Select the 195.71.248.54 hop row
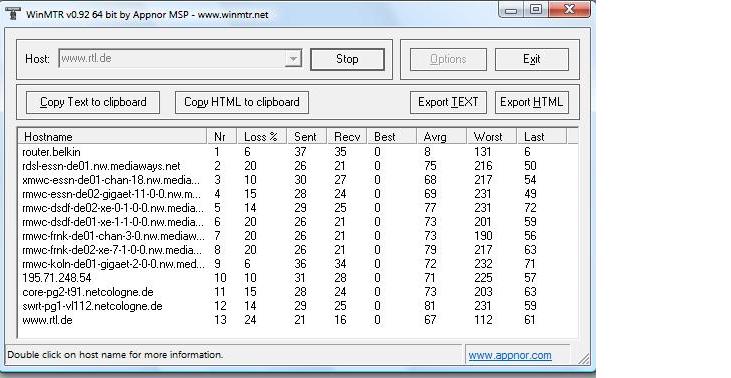The image size is (731, 378). click(298, 278)
